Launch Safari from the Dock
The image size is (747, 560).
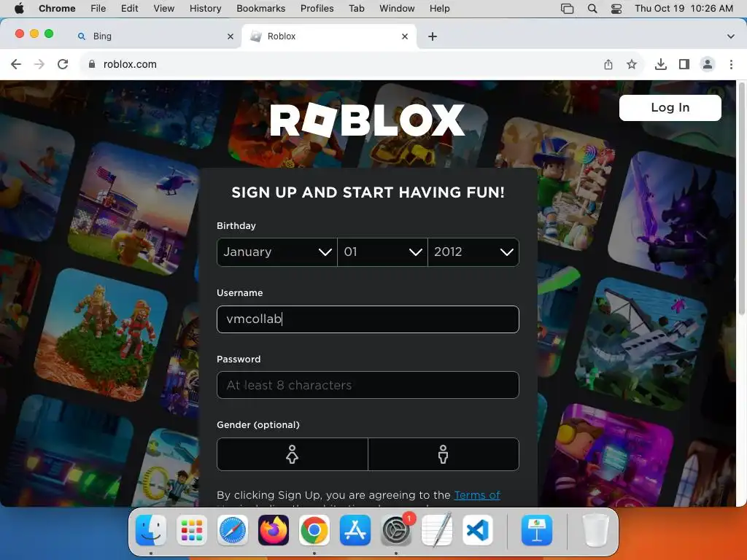tap(233, 530)
